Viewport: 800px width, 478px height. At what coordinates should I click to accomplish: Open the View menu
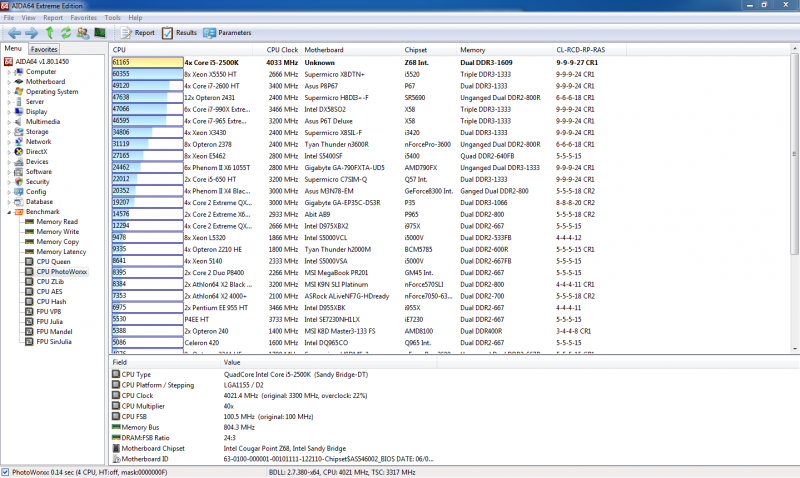(x=29, y=18)
